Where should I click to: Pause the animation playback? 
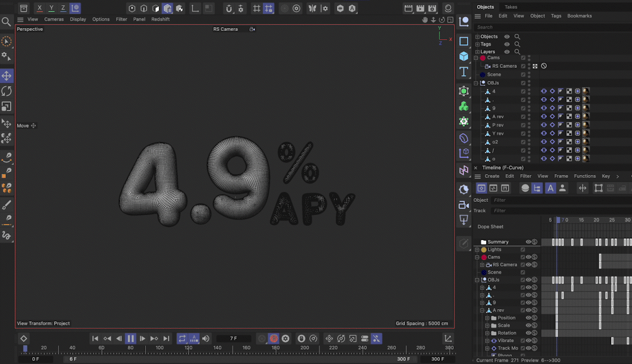pyautogui.click(x=131, y=338)
